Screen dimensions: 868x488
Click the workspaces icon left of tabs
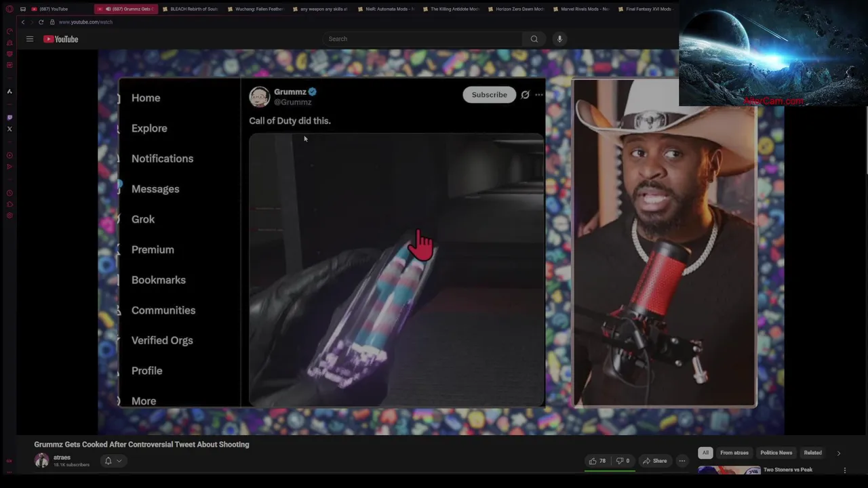[23, 9]
